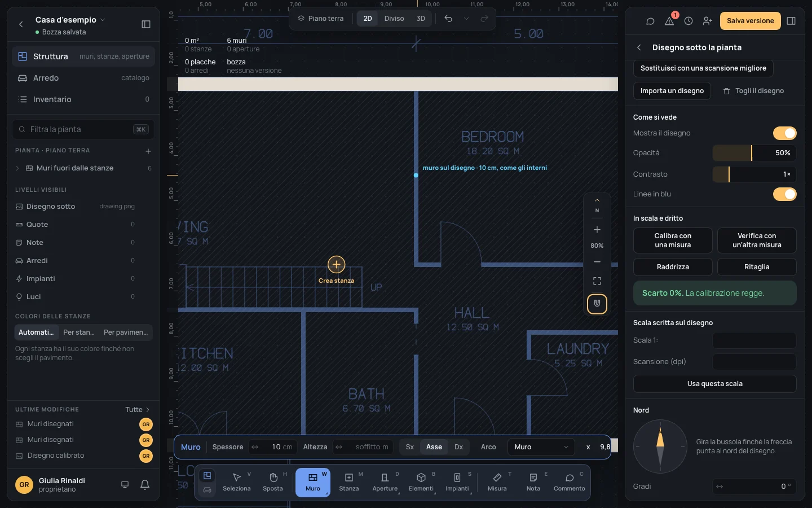The height and width of the screenshot is (508, 812).
Task: Open version history clock icon
Action: tap(689, 21)
